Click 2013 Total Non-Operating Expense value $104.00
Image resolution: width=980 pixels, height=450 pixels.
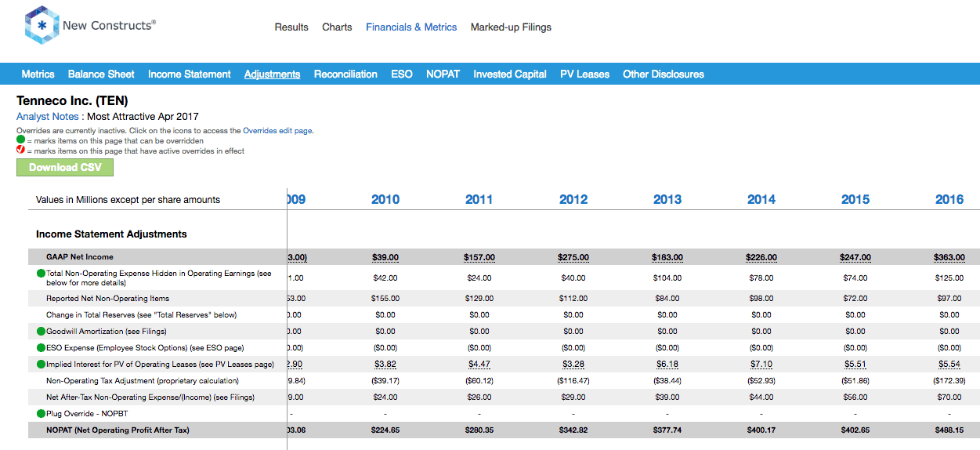(x=667, y=278)
